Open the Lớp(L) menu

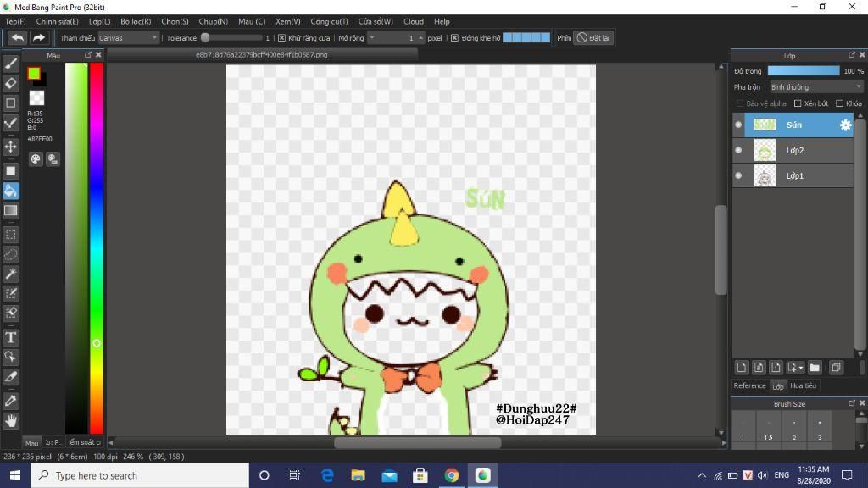100,21
